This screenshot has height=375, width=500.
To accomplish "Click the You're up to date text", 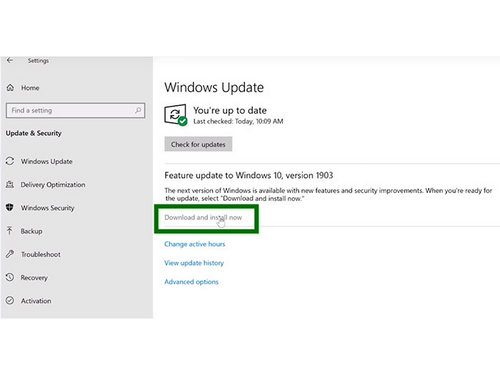I will pyautogui.click(x=230, y=110).
